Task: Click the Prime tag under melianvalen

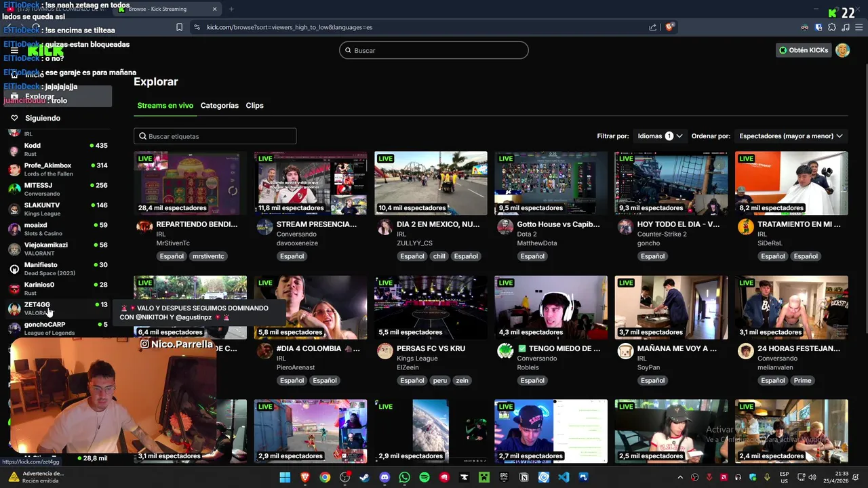Action: tap(803, 380)
